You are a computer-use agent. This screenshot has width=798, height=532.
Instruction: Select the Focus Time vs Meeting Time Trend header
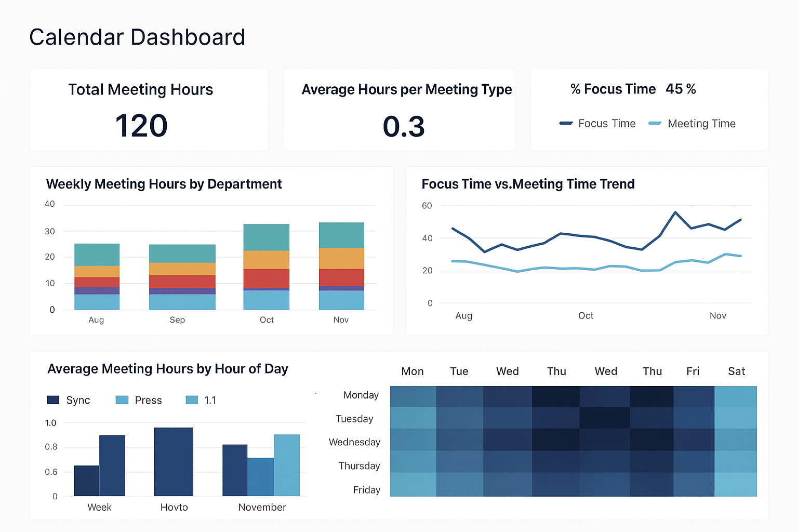[x=528, y=183]
